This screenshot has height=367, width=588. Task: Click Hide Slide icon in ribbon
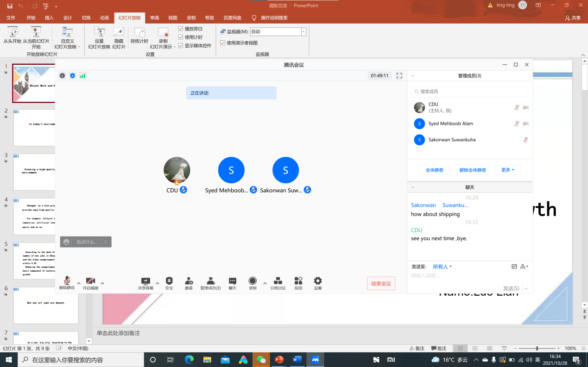119,32
